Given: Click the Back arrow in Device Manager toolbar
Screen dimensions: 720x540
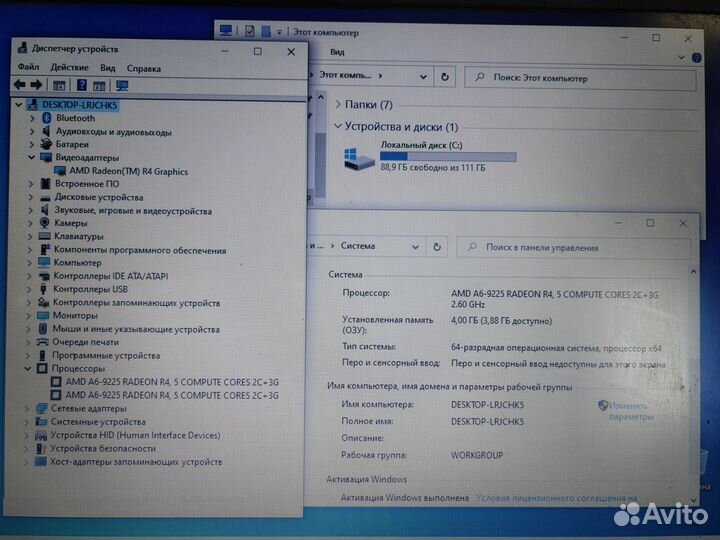Looking at the screenshot, I should point(19,84).
